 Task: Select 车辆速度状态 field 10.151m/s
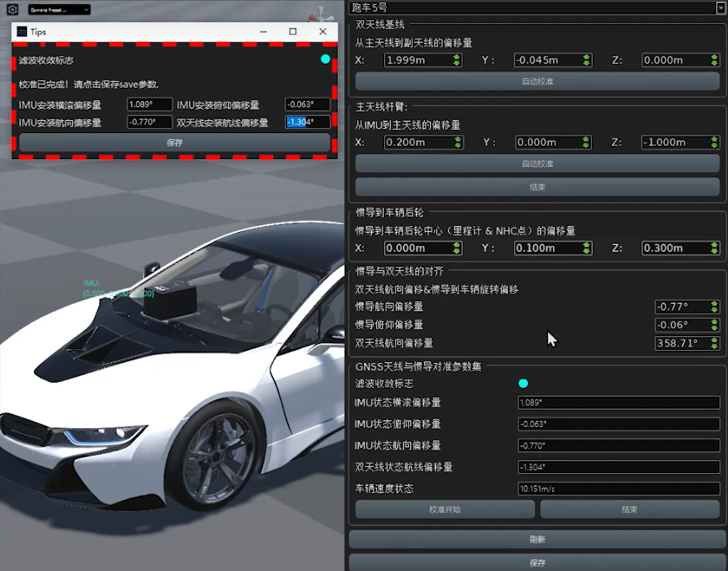coord(619,488)
